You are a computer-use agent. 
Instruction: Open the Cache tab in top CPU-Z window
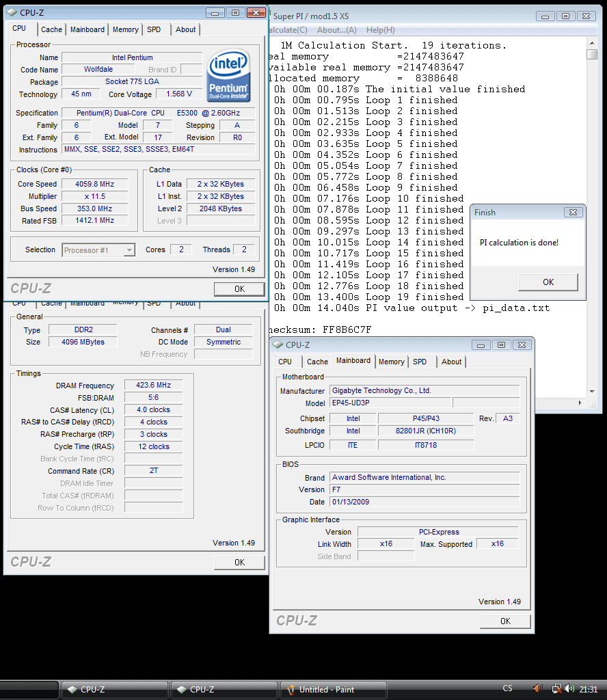[51, 29]
